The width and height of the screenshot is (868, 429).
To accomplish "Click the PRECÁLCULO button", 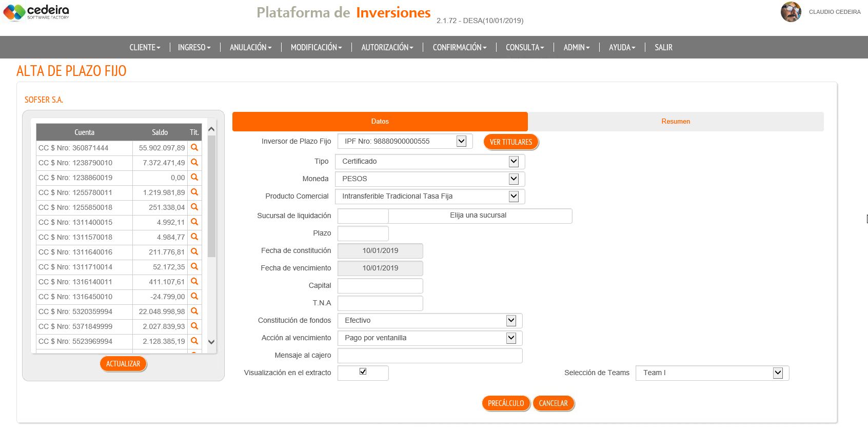I will tap(506, 403).
